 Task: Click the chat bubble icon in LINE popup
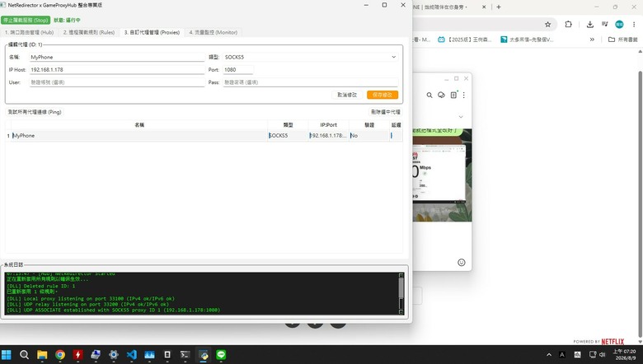(x=441, y=95)
